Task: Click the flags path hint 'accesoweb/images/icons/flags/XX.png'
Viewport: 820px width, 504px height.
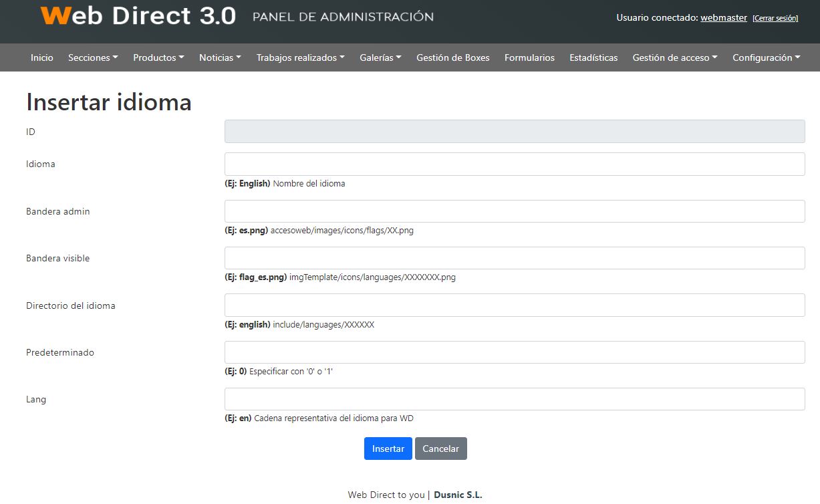Action: point(342,231)
